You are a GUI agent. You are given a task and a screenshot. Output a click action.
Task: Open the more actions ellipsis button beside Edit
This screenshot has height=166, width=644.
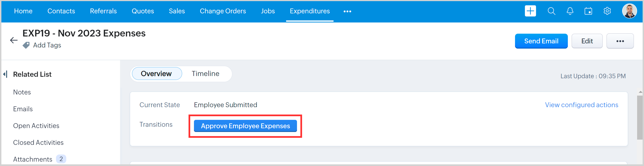coord(620,41)
